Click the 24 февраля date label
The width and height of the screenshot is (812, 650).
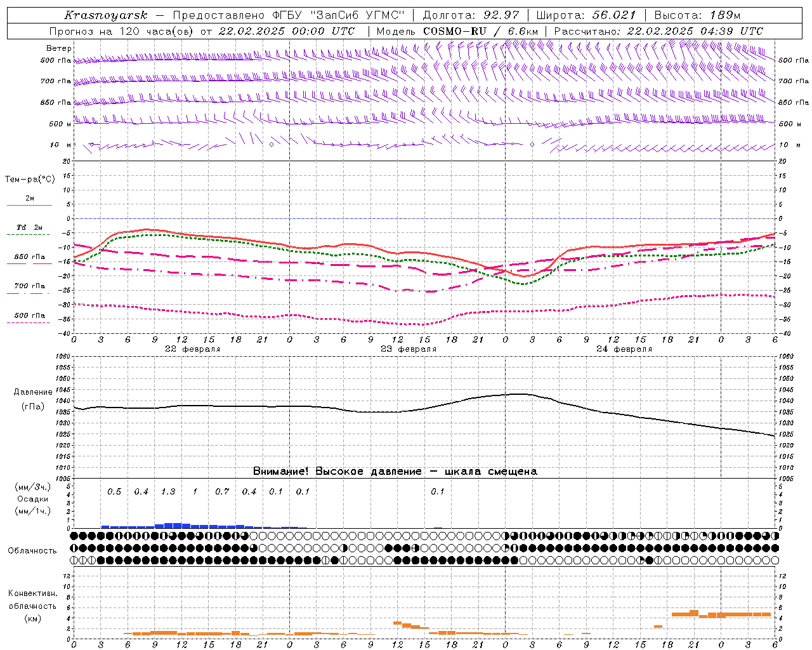pos(624,349)
